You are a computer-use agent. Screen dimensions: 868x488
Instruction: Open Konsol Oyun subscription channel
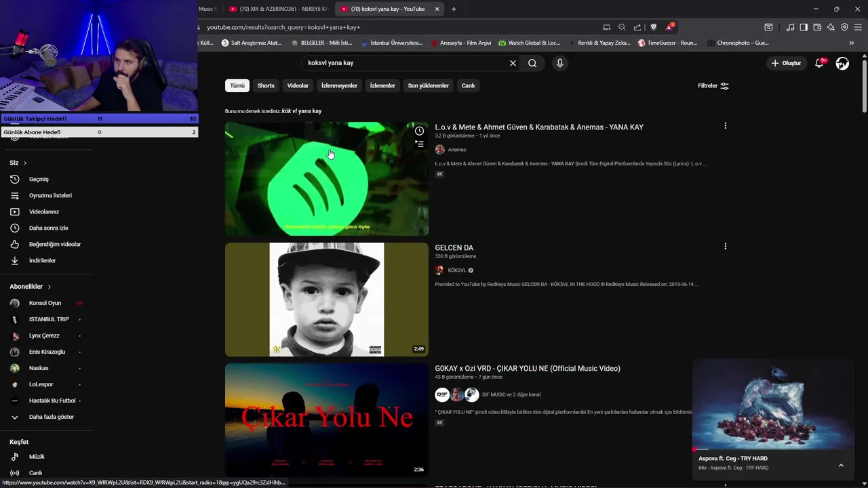coord(45,303)
